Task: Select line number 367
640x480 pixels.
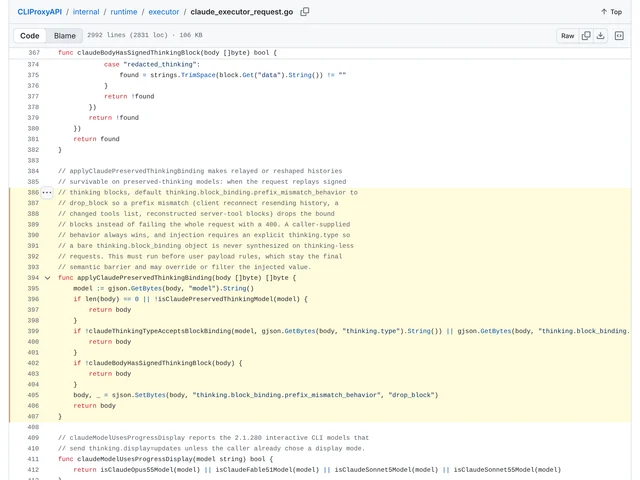Action: (x=34, y=53)
